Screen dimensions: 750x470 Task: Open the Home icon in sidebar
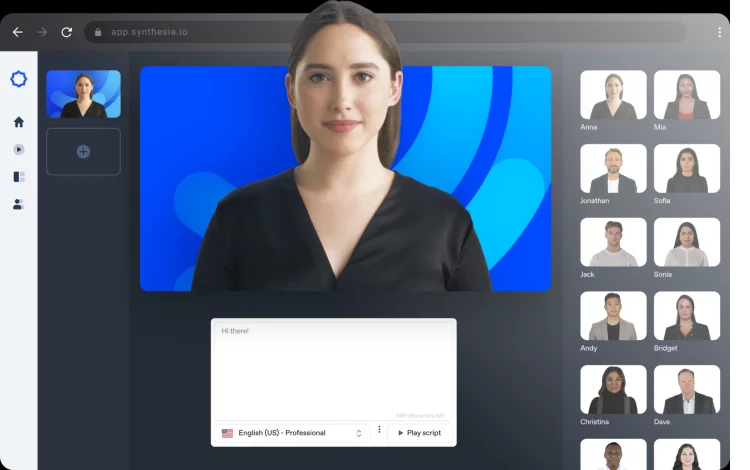[19, 122]
